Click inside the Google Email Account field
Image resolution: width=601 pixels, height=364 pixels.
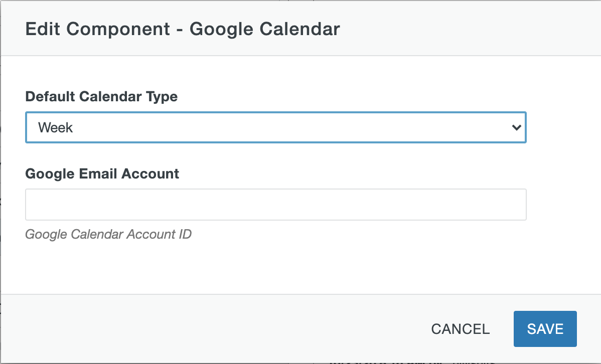(275, 205)
